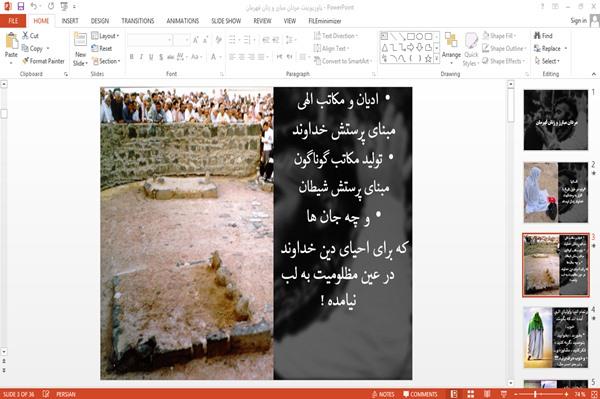This screenshot has width=600, height=399.
Task: Select the Right Arrow shape
Action: click(411, 47)
